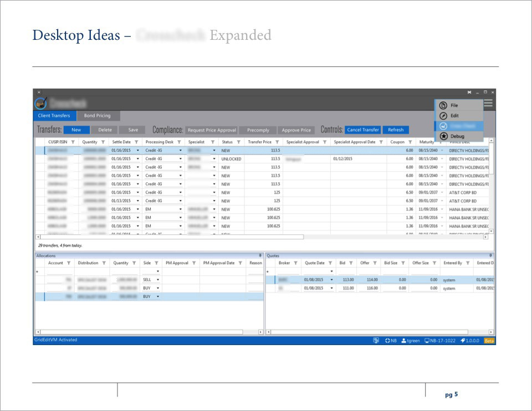Screen dimensions: 532x411
Task: Click the hamburger menu icon
Action: click(x=488, y=102)
